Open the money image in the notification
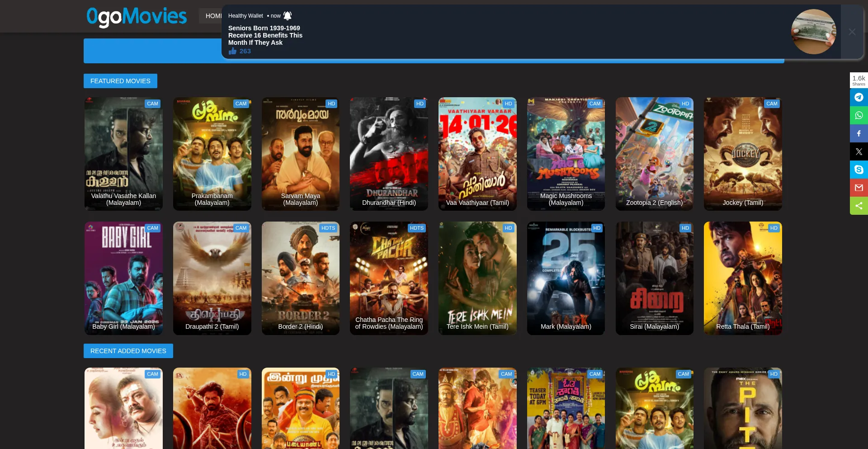 (x=813, y=32)
